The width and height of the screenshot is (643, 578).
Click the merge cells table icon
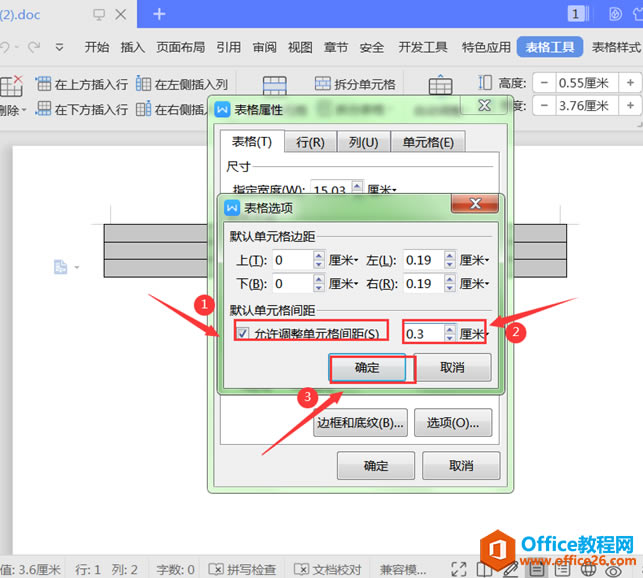pyautogui.click(x=274, y=86)
